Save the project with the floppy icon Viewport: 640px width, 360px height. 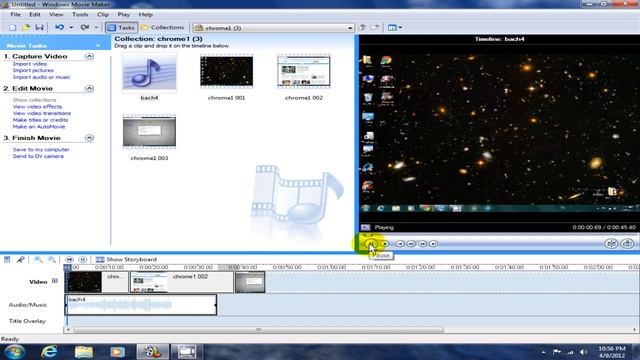pos(39,28)
